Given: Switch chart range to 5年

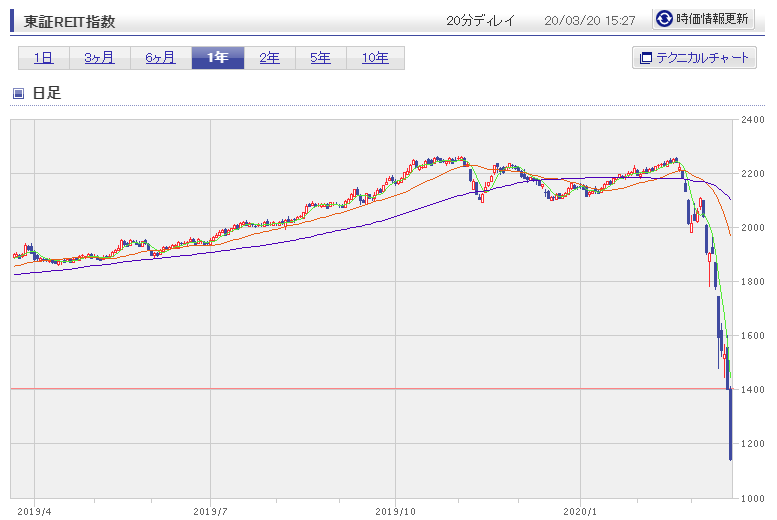Looking at the screenshot, I should 321,58.
